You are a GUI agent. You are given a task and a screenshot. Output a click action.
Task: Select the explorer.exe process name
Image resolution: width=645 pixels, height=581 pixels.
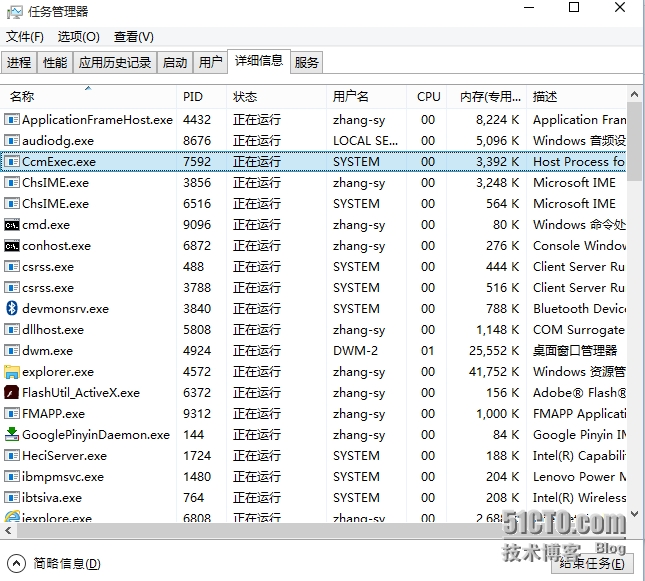tap(58, 372)
